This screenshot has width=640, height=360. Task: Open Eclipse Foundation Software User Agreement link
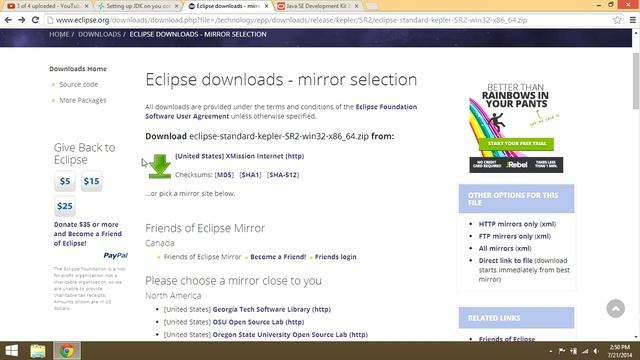coord(281,111)
